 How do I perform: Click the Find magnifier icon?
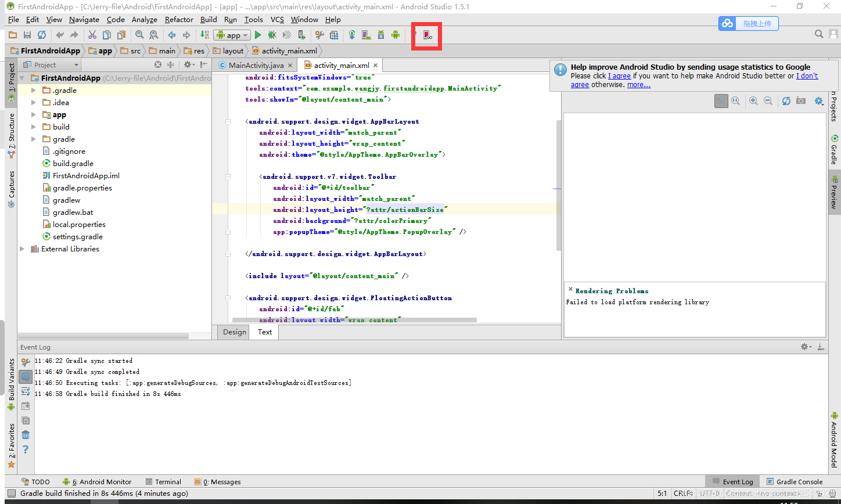(139, 35)
